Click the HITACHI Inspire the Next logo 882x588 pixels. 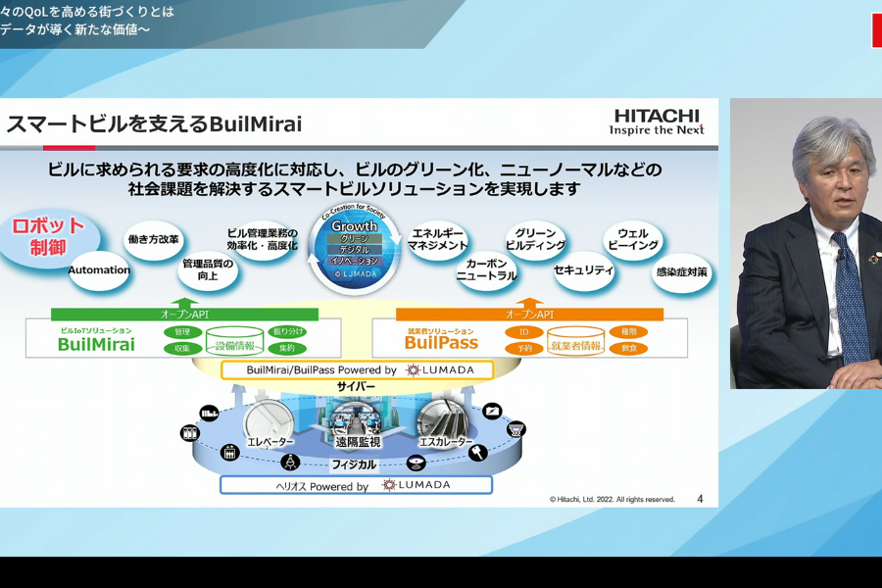point(657,122)
